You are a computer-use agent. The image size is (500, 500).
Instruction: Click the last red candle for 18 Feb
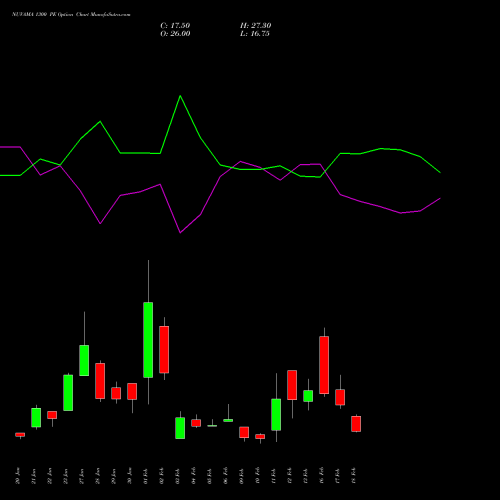[356, 424]
